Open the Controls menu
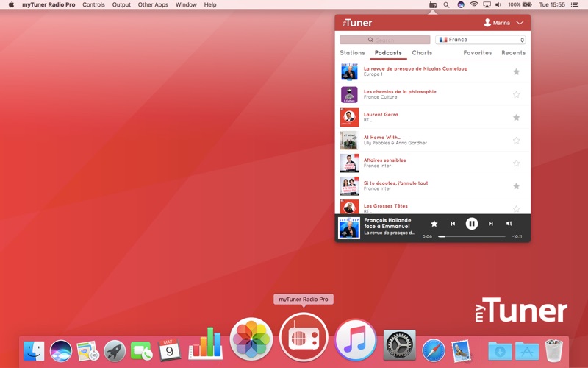Image resolution: width=588 pixels, height=368 pixels. coord(93,5)
